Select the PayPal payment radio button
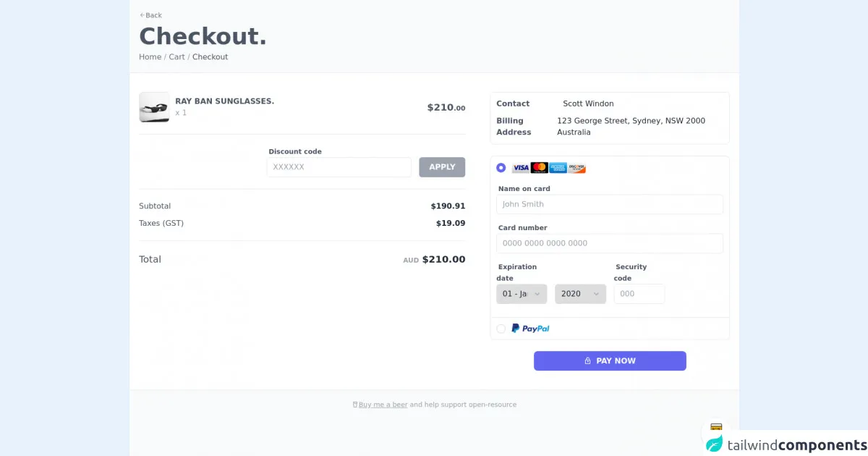 click(x=501, y=329)
